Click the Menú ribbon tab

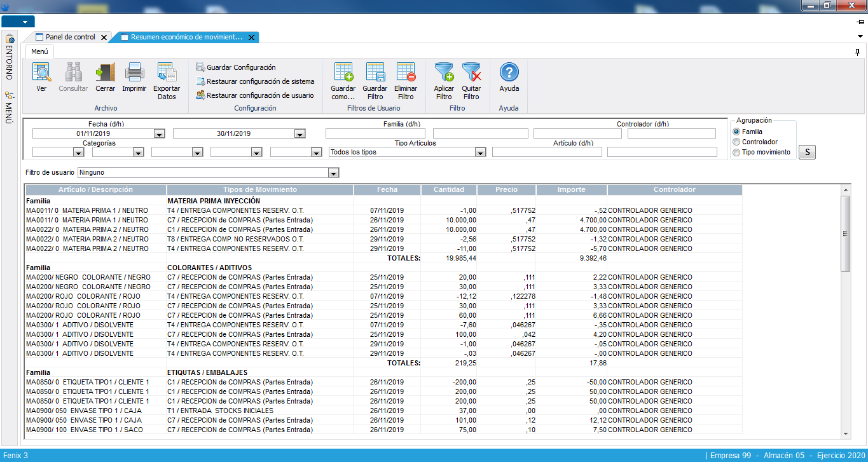tap(40, 51)
